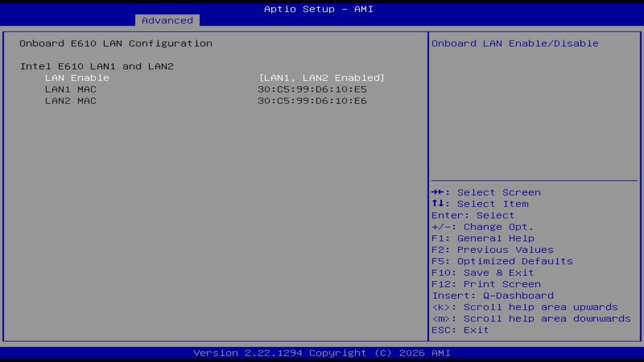Image resolution: width=644 pixels, height=362 pixels.
Task: Switch to the Advanced tab
Action: pos(167,20)
